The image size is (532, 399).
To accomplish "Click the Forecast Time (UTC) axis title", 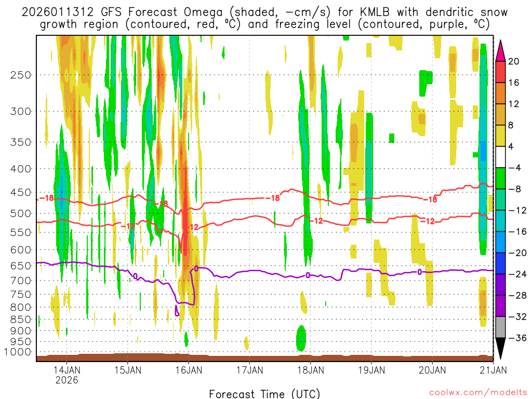I will [264, 394].
